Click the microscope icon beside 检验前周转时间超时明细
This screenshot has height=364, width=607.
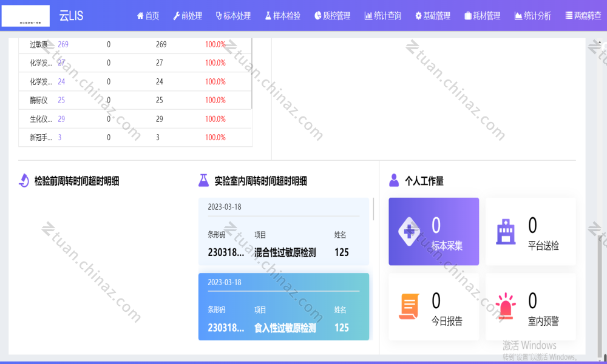pyautogui.click(x=24, y=180)
